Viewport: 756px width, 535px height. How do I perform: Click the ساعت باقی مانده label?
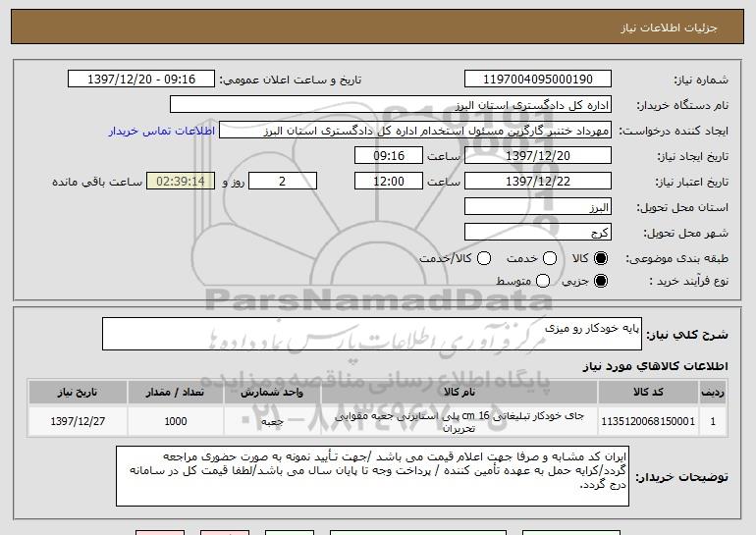pos(97,182)
